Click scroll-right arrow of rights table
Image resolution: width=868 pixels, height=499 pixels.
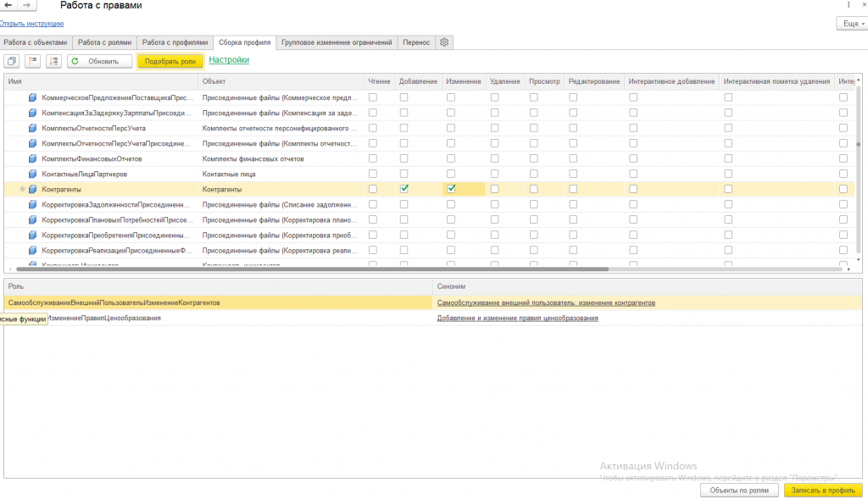point(849,269)
